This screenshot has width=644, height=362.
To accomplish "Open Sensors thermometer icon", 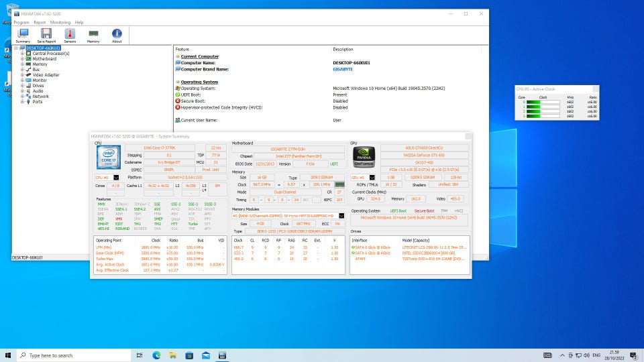I will click(x=70, y=35).
